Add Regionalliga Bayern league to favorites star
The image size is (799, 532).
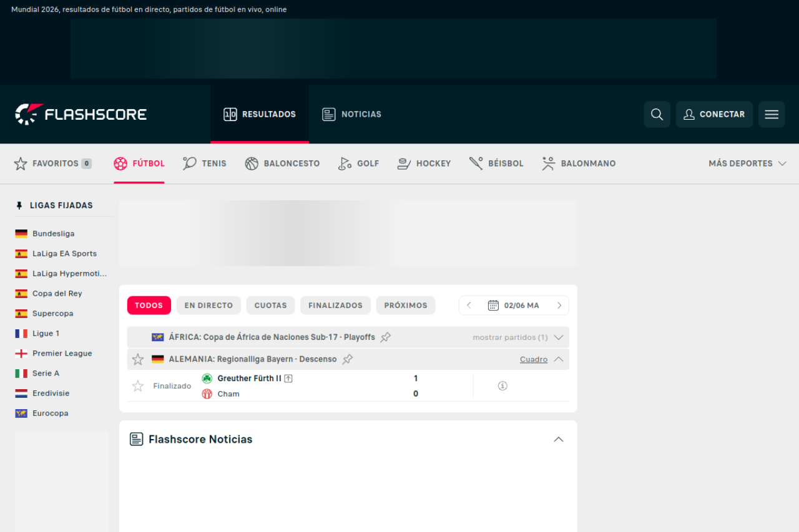[x=138, y=359]
